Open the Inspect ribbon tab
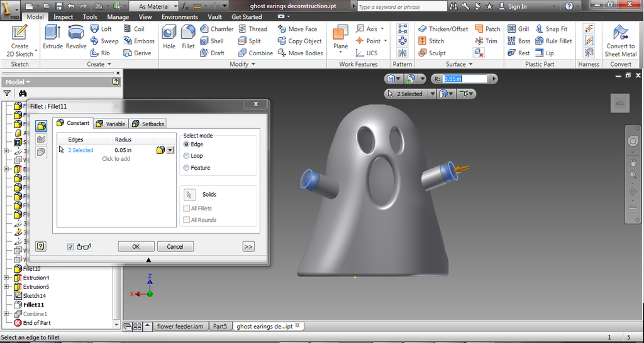The image size is (644, 343). [x=63, y=17]
